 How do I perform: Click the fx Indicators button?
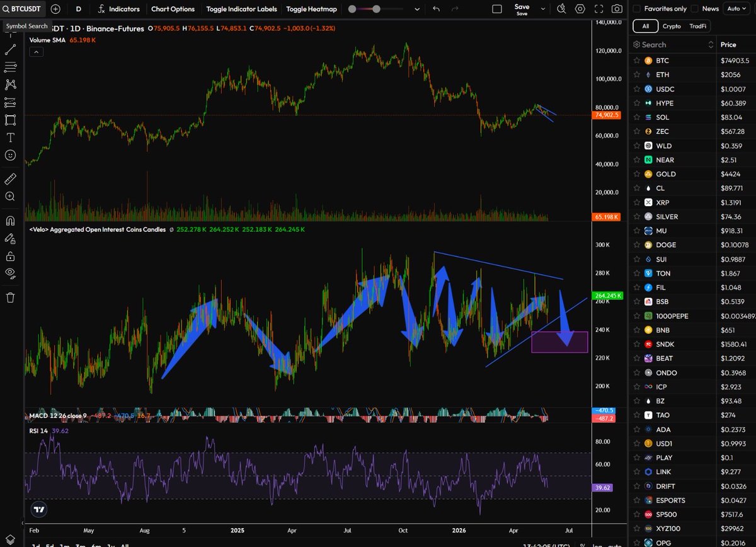(x=118, y=9)
